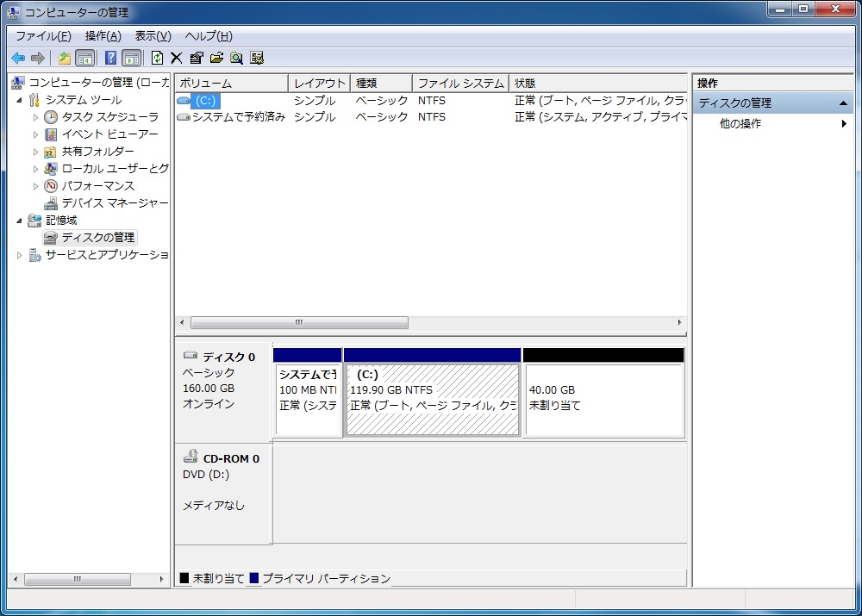This screenshot has width=862, height=616.
Task: Click the タスク スケジューラ clock icon
Action: tap(51, 117)
